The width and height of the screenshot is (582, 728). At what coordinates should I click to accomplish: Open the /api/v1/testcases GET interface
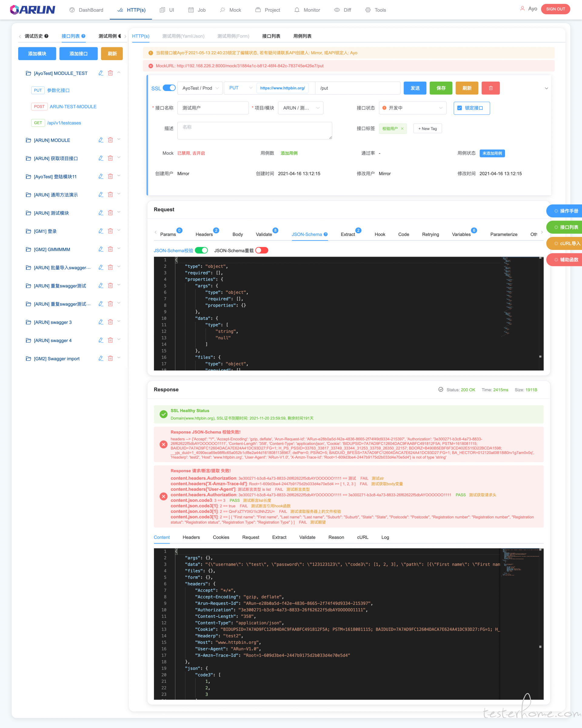[x=64, y=123]
